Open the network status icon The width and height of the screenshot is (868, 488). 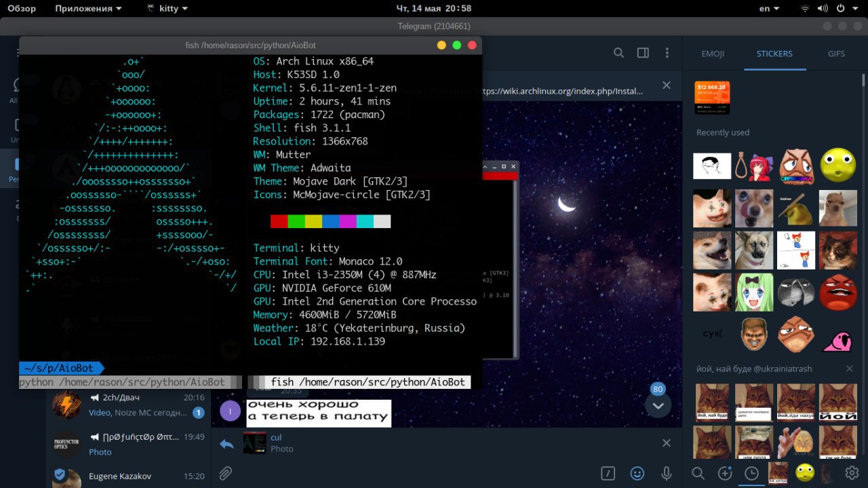coord(805,8)
